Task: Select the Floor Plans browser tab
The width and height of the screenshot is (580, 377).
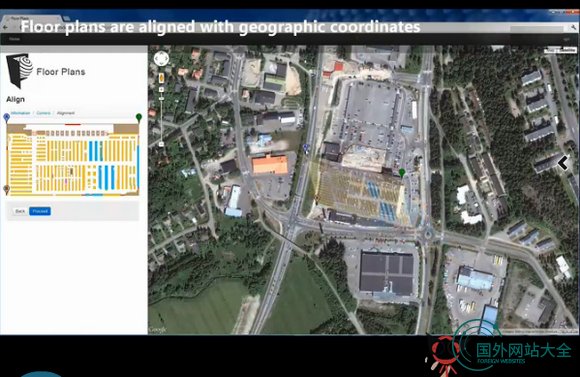Action: (x=31, y=18)
